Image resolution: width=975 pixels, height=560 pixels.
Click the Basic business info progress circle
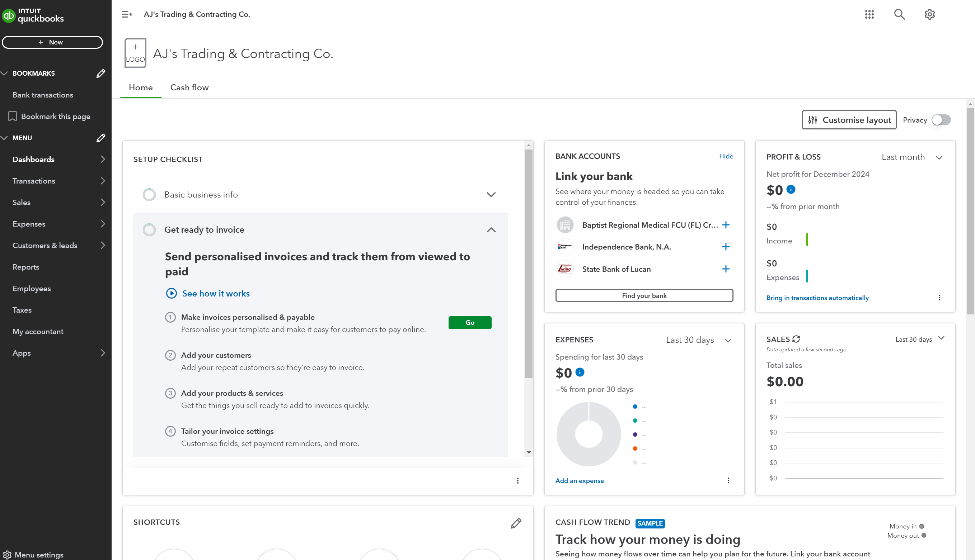149,195
